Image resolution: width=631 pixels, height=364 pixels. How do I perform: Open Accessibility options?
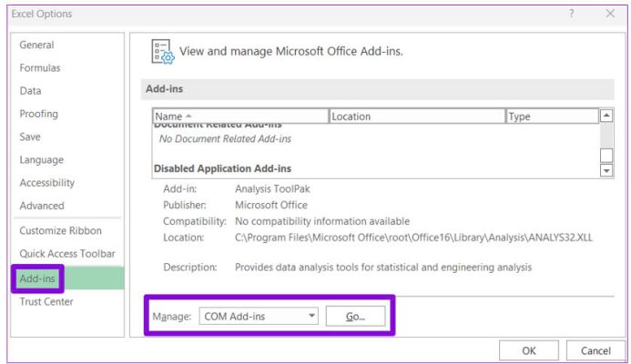47,183
